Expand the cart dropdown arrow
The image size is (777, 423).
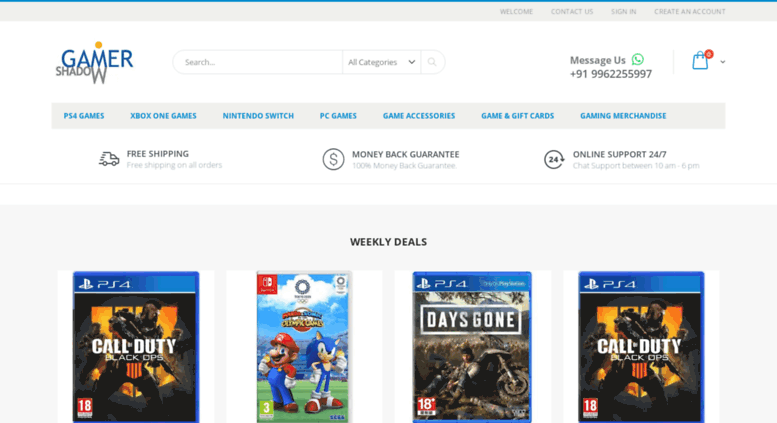pos(722,62)
